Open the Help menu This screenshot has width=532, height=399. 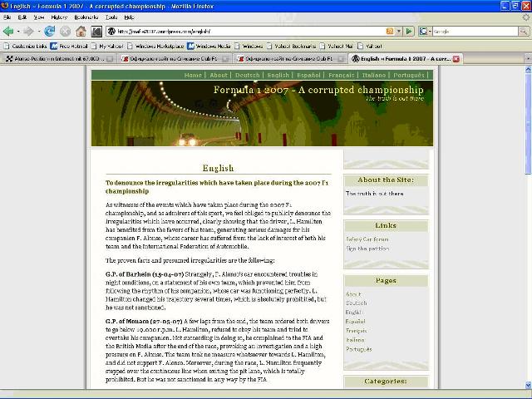click(129, 17)
